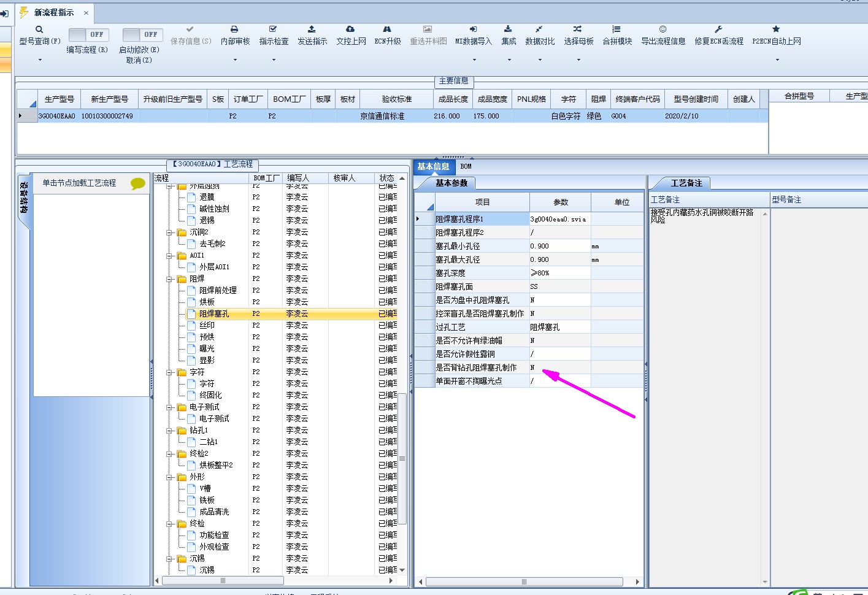Toggle the 编写流程(R) OFF switch
868x595 pixels.
[x=89, y=34]
